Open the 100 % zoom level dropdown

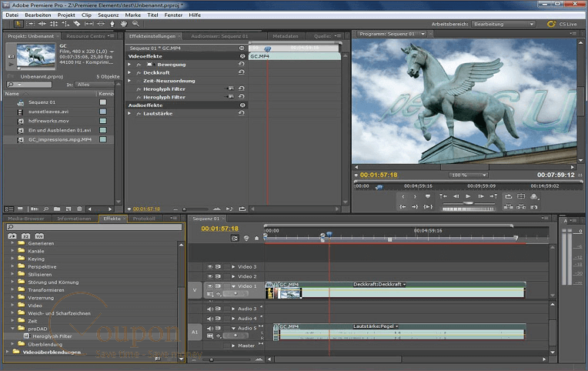[469, 175]
